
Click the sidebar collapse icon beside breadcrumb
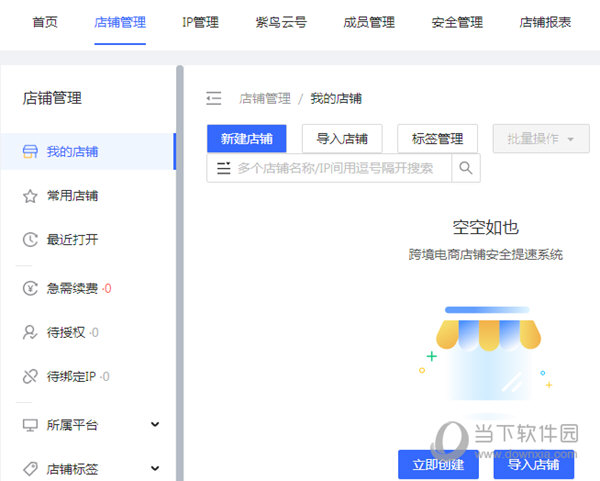213,98
